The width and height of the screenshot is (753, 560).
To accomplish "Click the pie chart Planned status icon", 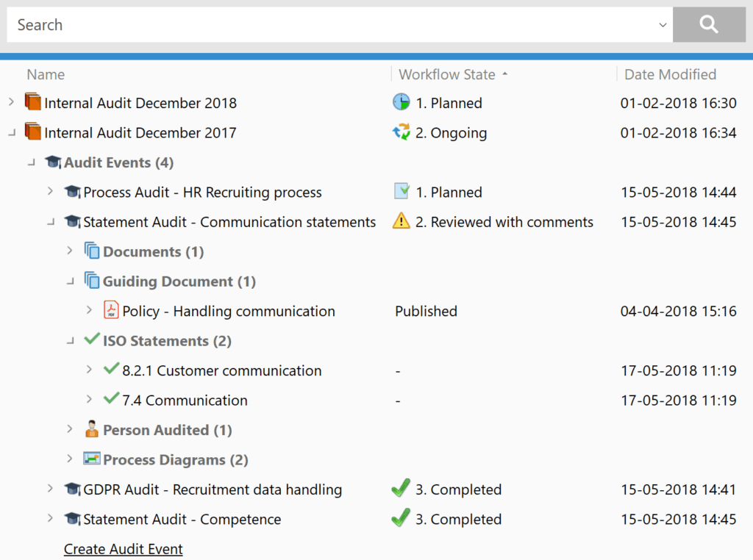I will click(x=401, y=103).
